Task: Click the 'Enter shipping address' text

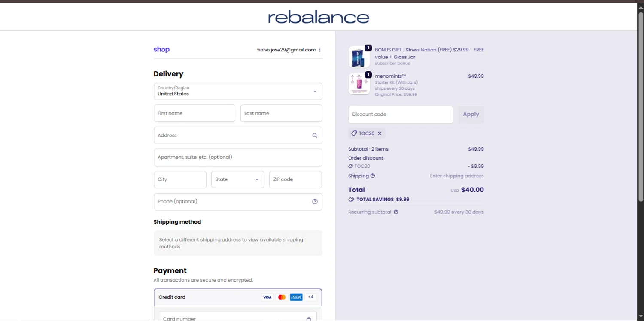Action: pos(457,176)
